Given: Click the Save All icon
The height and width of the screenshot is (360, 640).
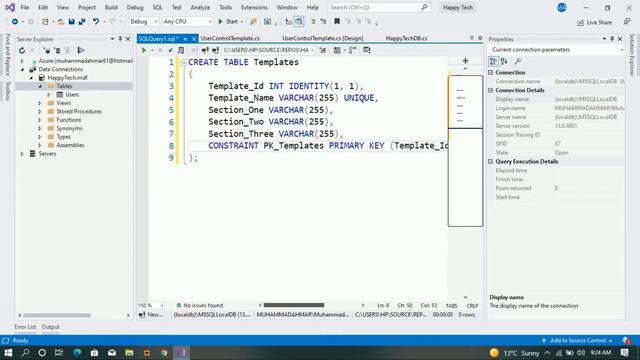Looking at the screenshot, I should [82, 22].
